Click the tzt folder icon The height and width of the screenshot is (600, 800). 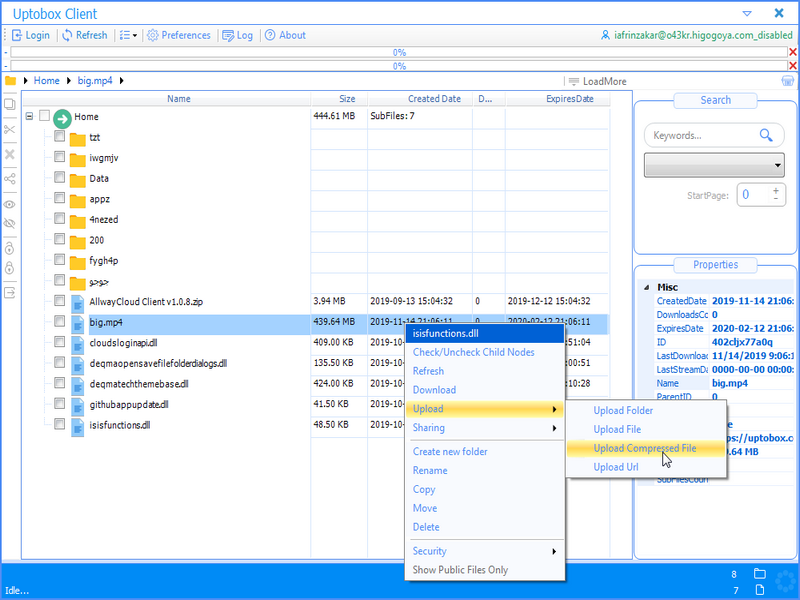pos(78,138)
